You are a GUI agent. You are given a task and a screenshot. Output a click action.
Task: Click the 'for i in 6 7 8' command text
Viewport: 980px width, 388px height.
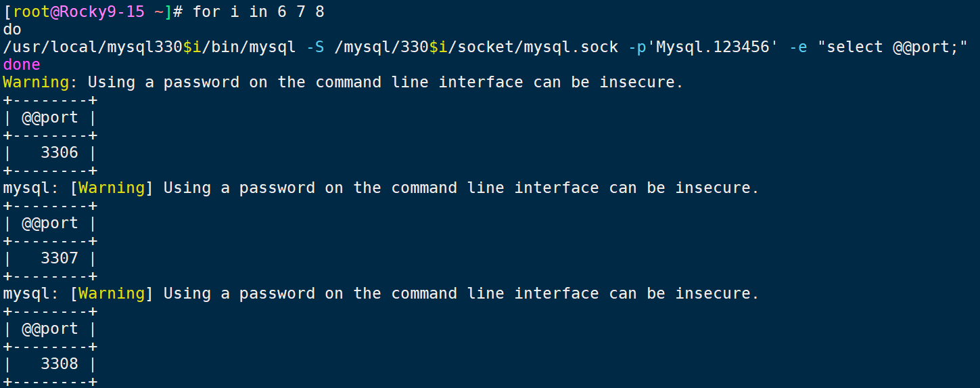[x=258, y=12]
